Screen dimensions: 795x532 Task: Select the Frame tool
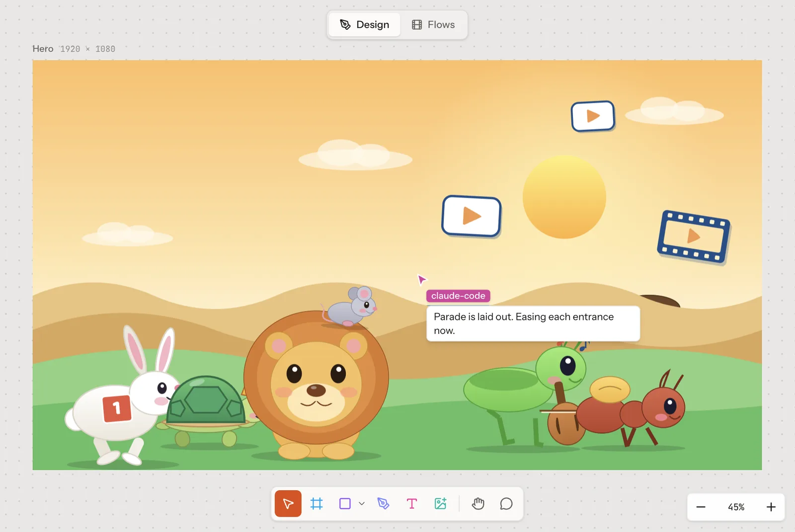coord(317,504)
